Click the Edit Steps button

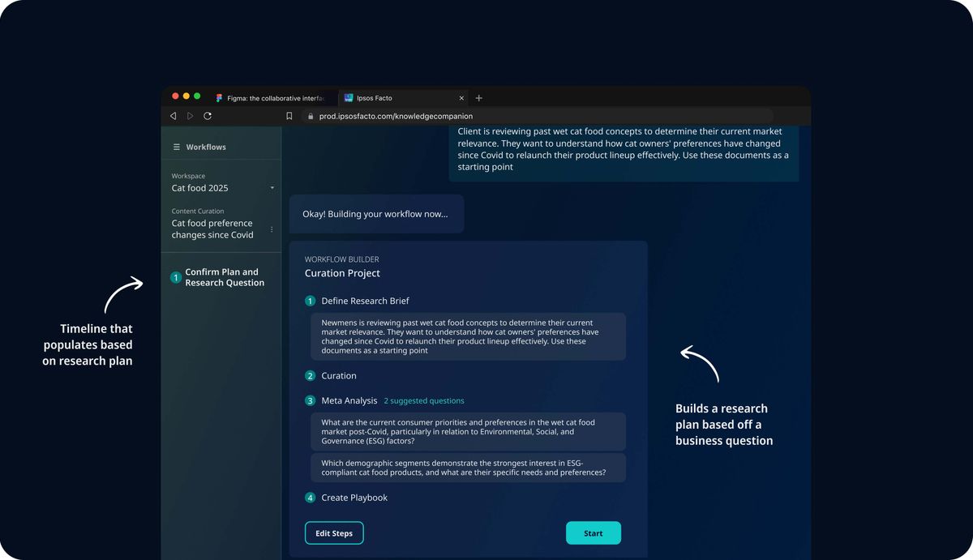(x=334, y=533)
